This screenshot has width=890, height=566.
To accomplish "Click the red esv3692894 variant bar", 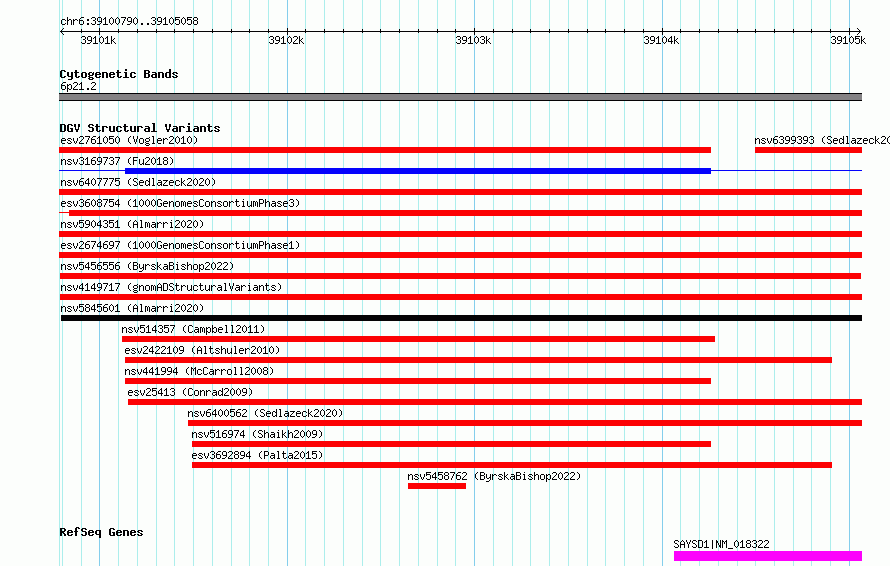I will coord(512,465).
